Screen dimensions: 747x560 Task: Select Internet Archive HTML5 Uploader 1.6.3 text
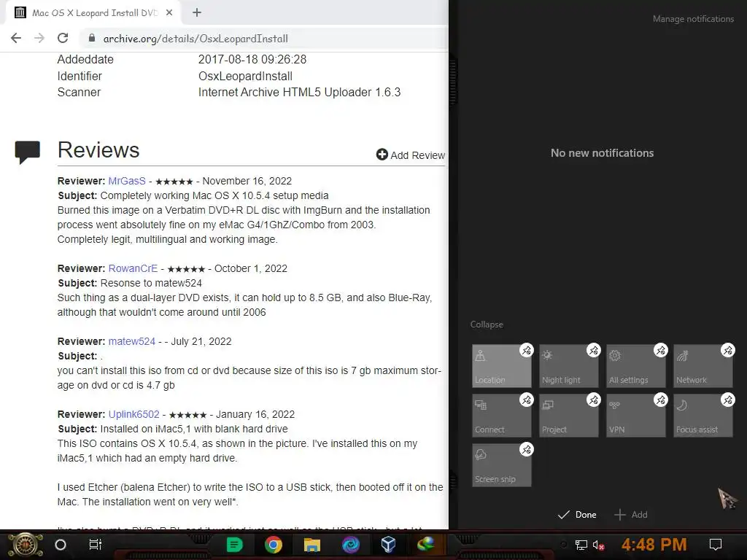[x=300, y=93]
